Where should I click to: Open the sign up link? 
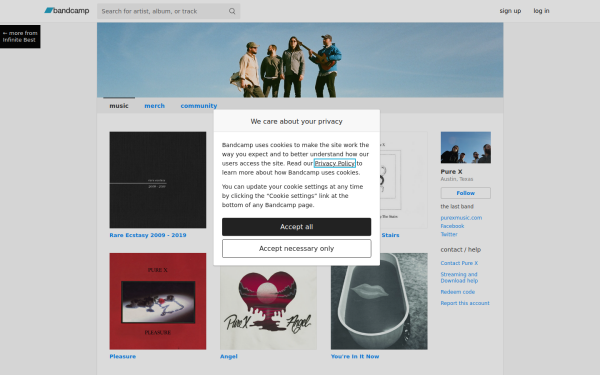tap(510, 11)
